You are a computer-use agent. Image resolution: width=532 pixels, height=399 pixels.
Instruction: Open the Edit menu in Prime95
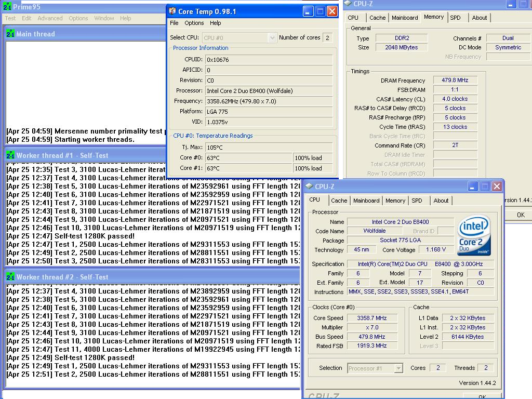[x=26, y=18]
